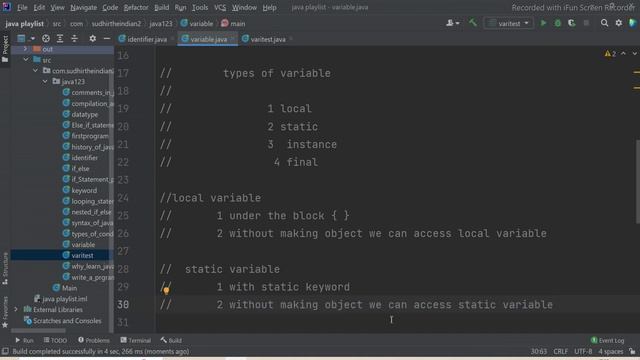Open Build tool window
Image resolution: width=640 pixels, height=360 pixels.
click(171, 340)
